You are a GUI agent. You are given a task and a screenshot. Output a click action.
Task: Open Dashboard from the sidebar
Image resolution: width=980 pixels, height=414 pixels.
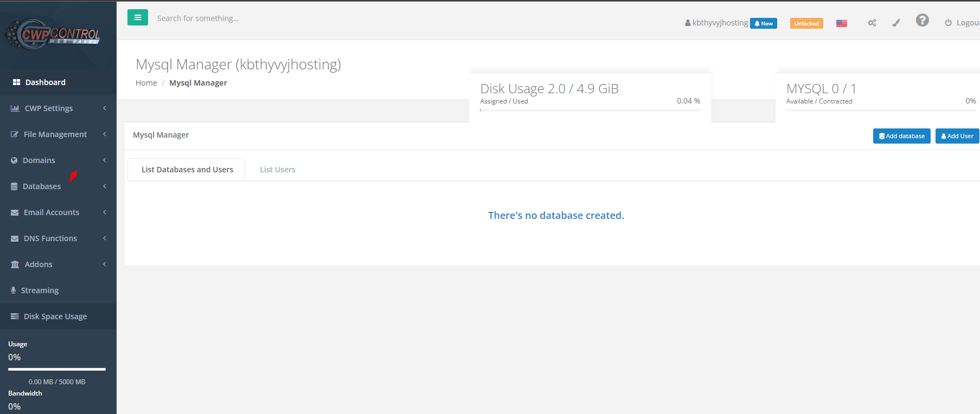point(45,82)
